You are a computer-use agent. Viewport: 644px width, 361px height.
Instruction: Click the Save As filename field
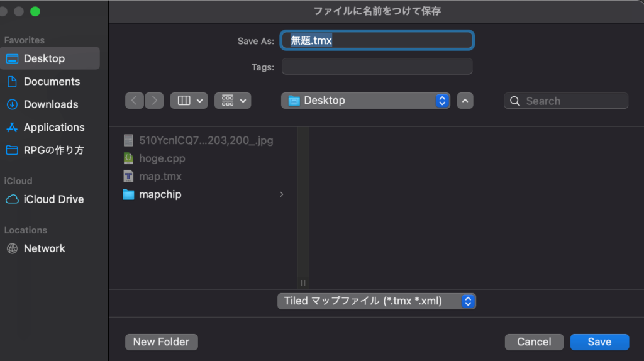377,40
